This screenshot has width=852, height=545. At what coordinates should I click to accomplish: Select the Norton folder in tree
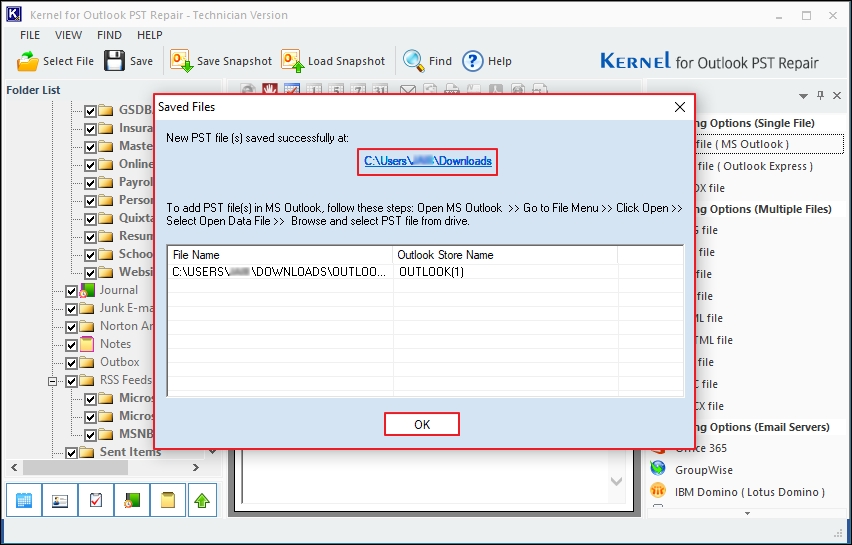(126, 326)
